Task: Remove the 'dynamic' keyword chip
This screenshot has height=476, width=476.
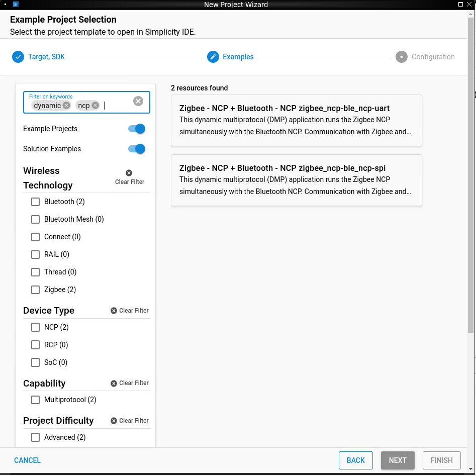Action: 66,106
